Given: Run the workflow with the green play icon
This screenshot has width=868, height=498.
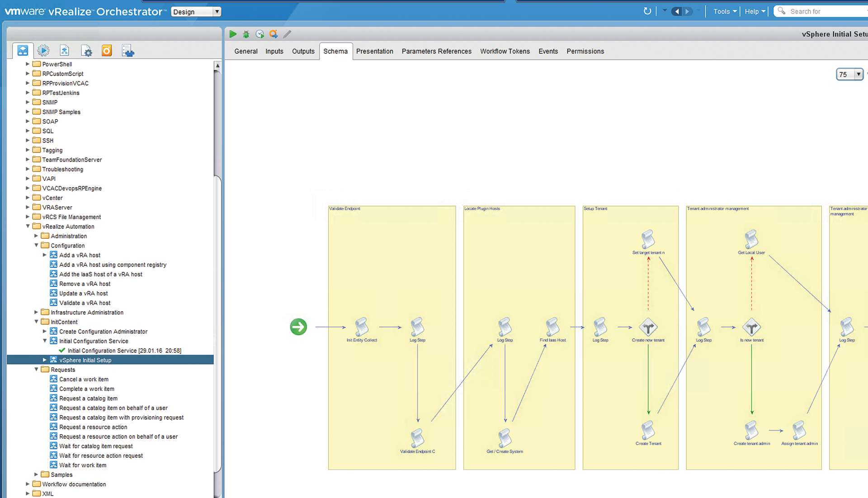Looking at the screenshot, I should point(233,34).
